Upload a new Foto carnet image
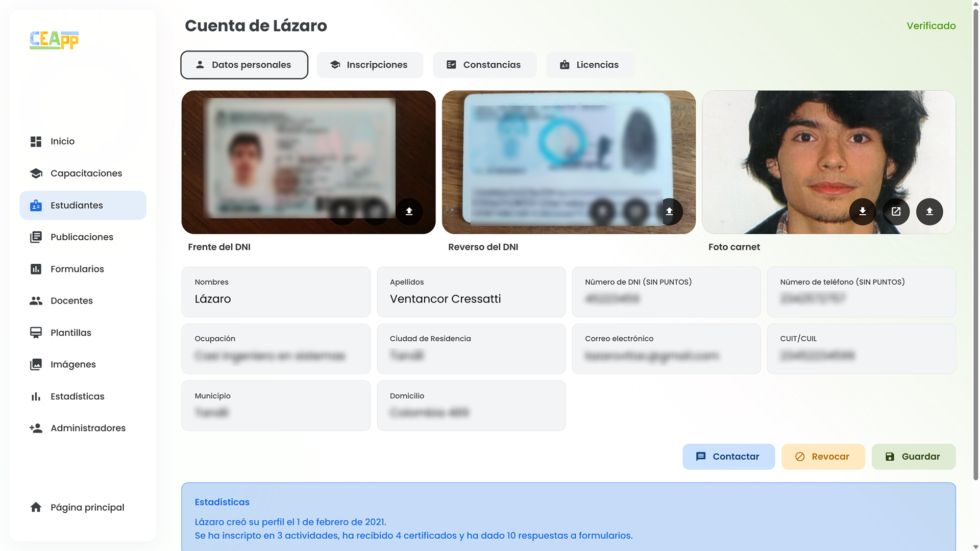Image resolution: width=980 pixels, height=551 pixels. pyautogui.click(x=929, y=211)
